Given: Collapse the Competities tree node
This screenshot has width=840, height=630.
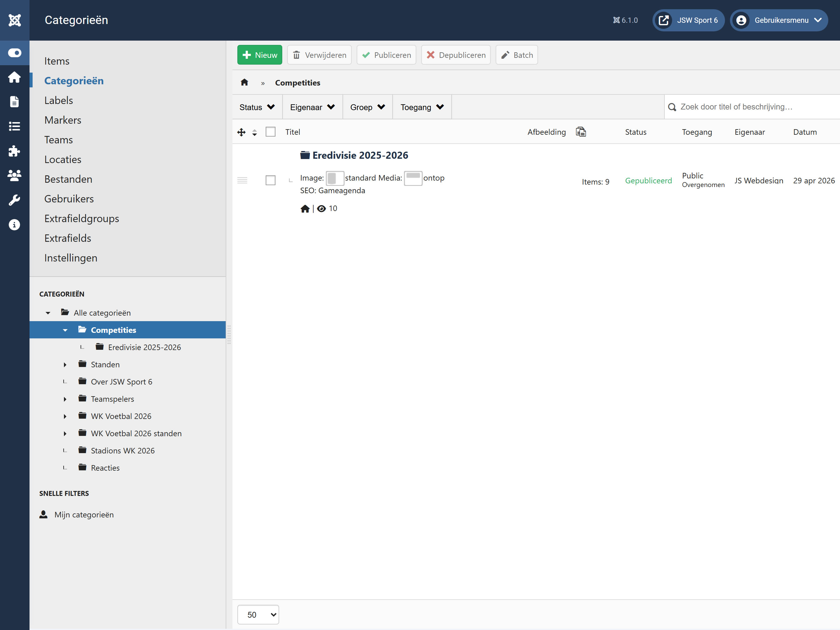Looking at the screenshot, I should click(x=65, y=330).
